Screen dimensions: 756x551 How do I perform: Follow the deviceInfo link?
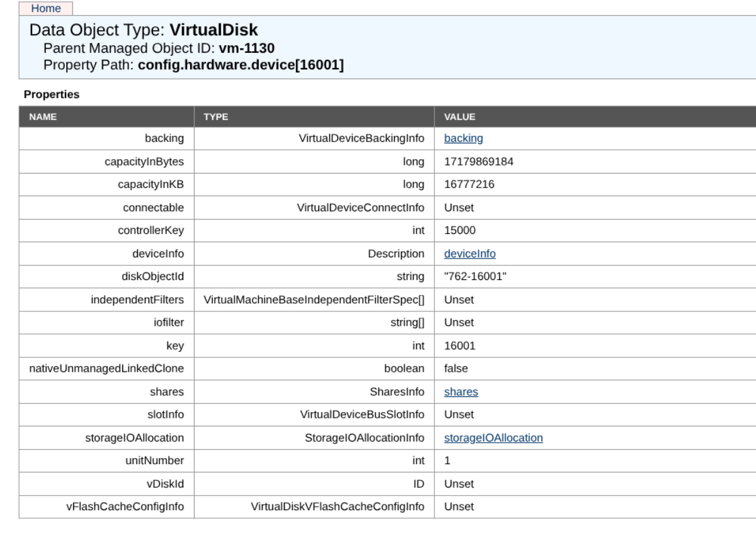coord(470,253)
